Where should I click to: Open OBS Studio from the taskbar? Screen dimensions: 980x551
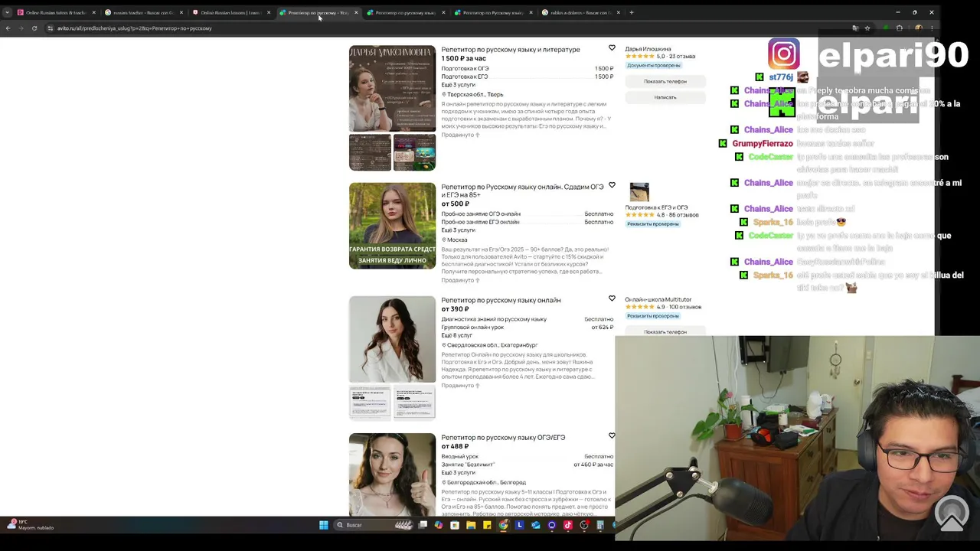pyautogui.click(x=584, y=525)
